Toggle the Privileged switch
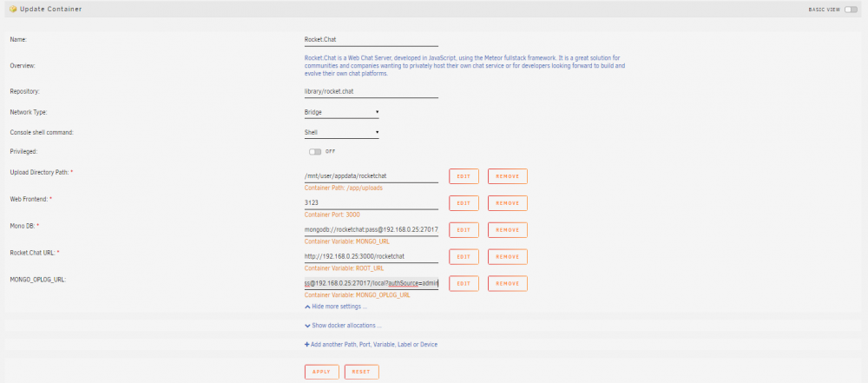Screen dimensions: 868x383 (315, 151)
